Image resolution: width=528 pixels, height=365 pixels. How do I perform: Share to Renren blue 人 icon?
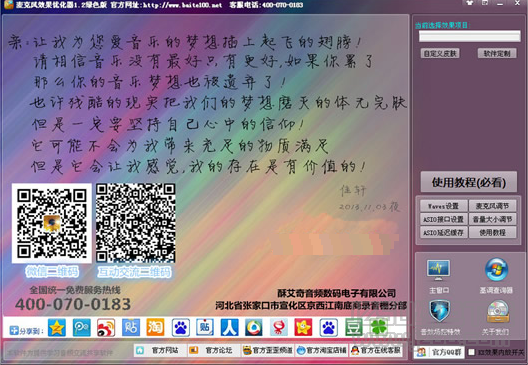(230, 327)
